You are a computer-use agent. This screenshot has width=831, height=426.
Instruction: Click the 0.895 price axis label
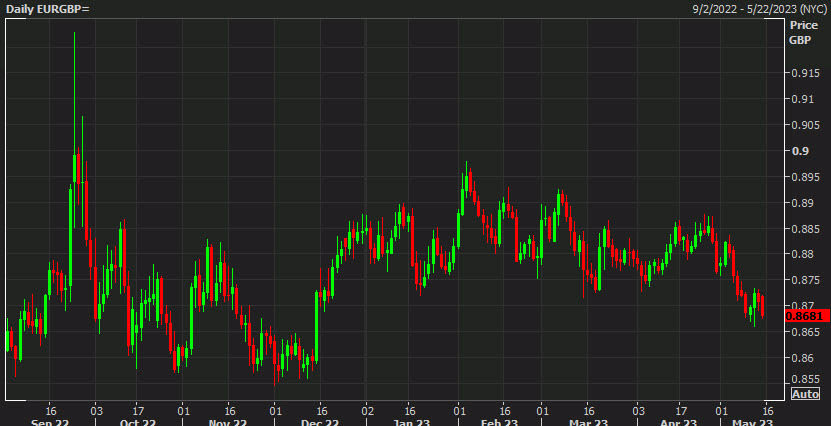(806, 177)
